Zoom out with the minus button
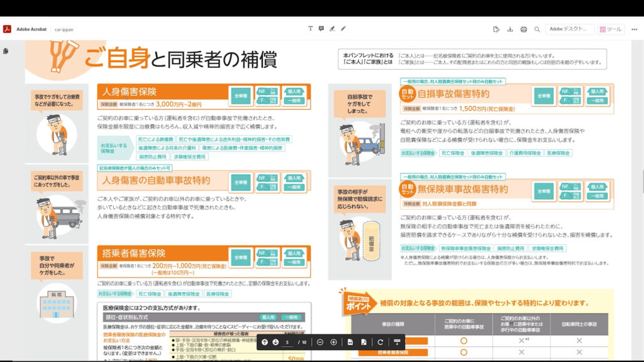 point(320,342)
